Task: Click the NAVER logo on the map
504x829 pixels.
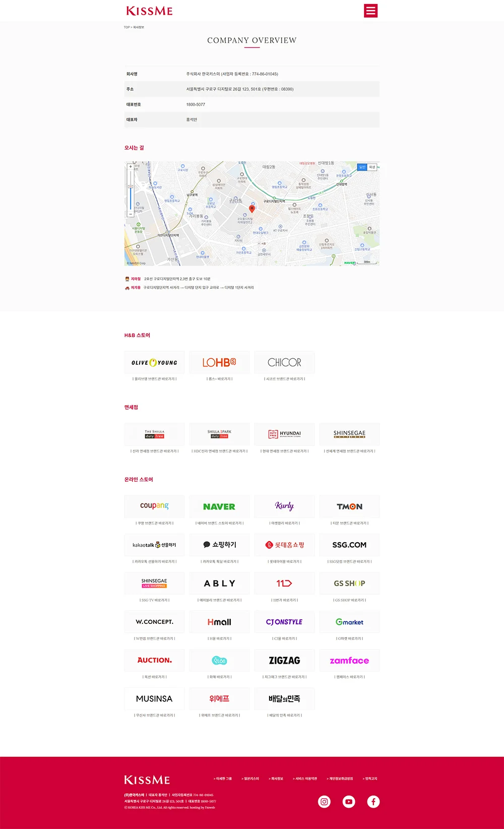Action: pos(349,263)
